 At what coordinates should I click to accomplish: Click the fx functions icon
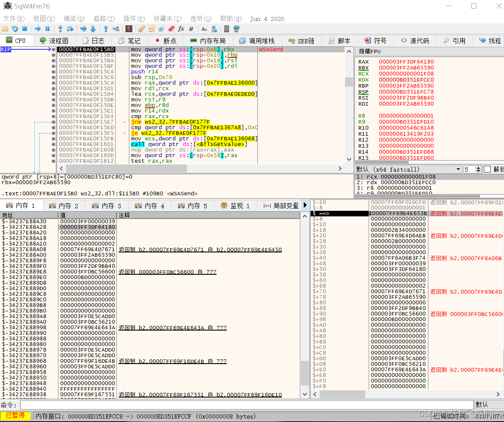tap(181, 29)
